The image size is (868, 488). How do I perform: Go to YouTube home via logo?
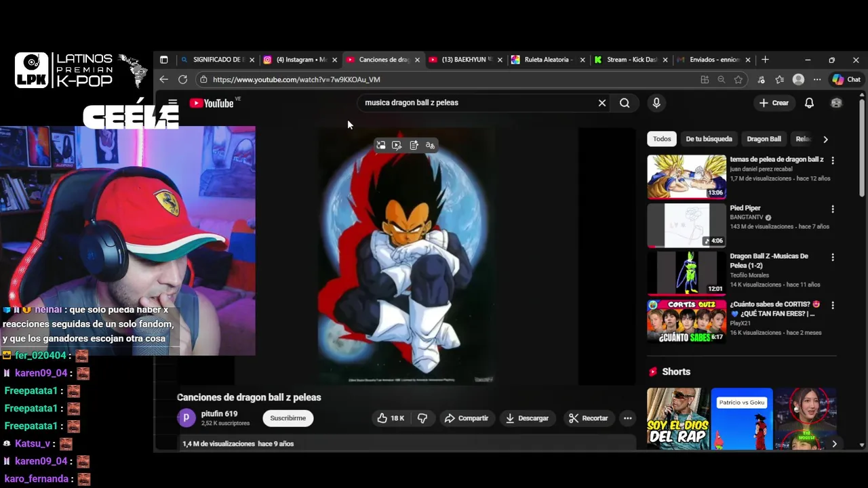pos(212,103)
